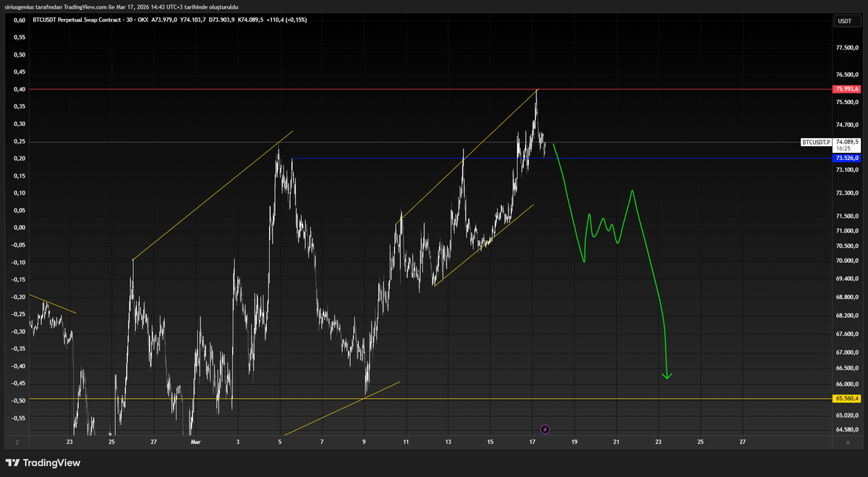Viewport: 868px width, 477px height.
Task: Click the -0,50 value on the left scale
Action: (x=19, y=400)
